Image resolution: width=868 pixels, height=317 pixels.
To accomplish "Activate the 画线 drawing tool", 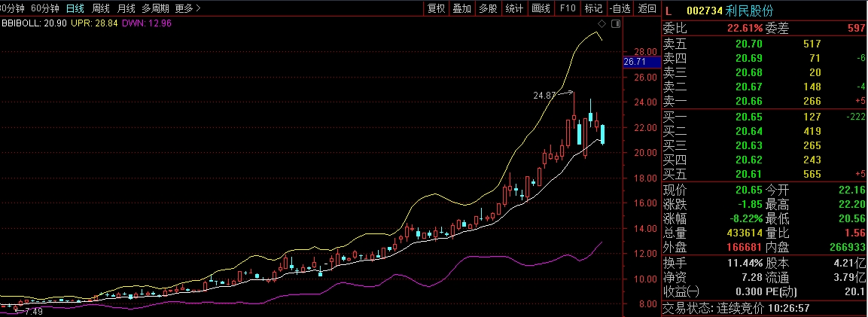I will (541, 8).
